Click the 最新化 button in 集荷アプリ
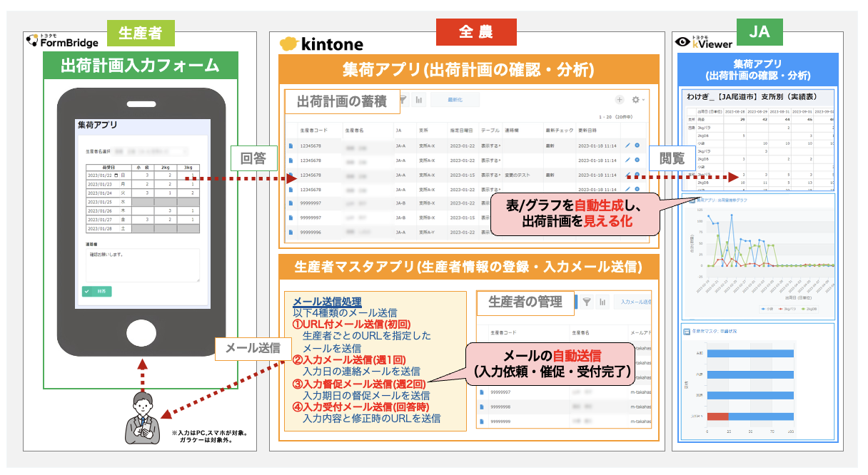This screenshot has width=868, height=475. 455,101
